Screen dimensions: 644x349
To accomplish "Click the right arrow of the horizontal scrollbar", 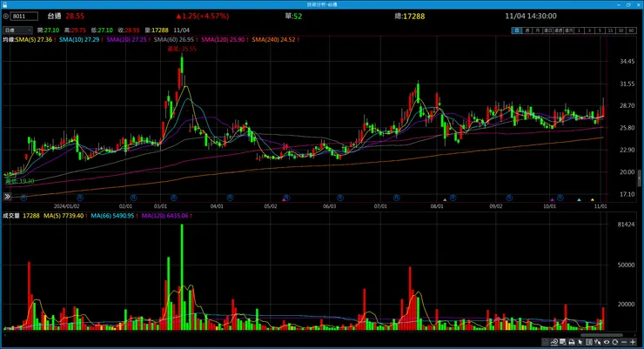I will coord(635,335).
